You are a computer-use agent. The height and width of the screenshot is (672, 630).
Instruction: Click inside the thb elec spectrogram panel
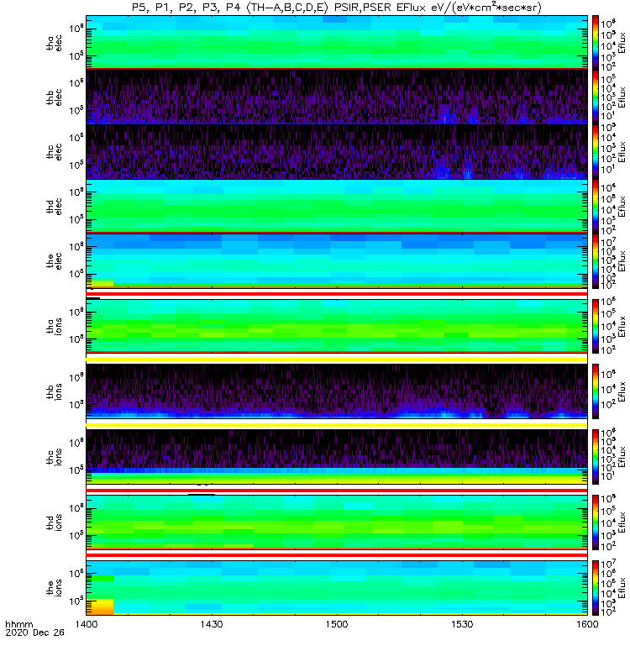(x=337, y=97)
